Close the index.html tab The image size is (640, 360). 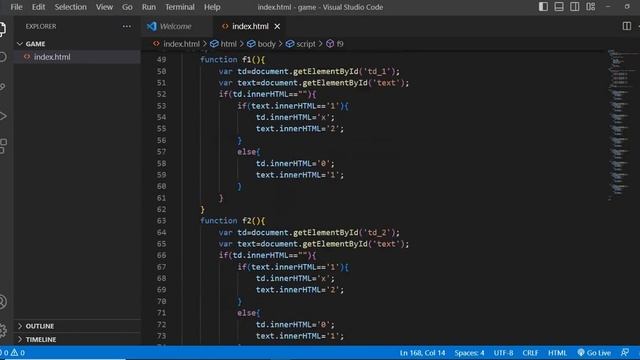[277, 26]
